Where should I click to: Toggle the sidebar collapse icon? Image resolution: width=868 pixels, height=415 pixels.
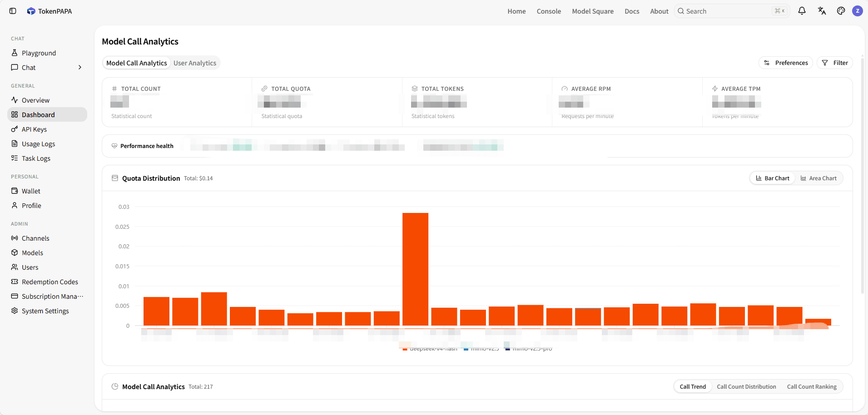point(13,11)
